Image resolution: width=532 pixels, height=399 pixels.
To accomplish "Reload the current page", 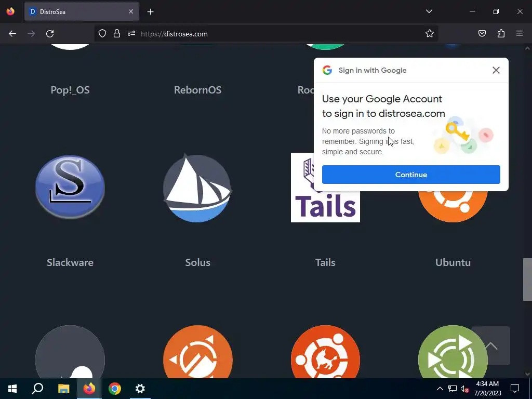I will coord(50,34).
